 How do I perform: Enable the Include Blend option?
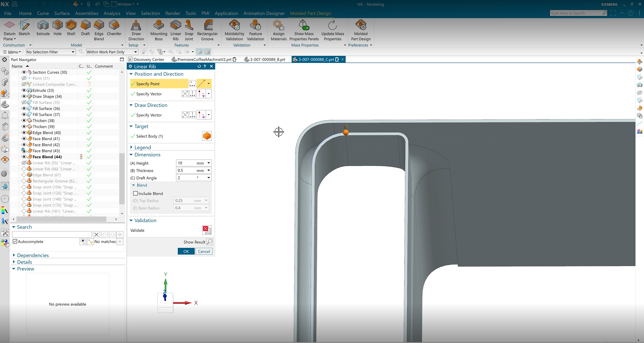pyautogui.click(x=135, y=193)
